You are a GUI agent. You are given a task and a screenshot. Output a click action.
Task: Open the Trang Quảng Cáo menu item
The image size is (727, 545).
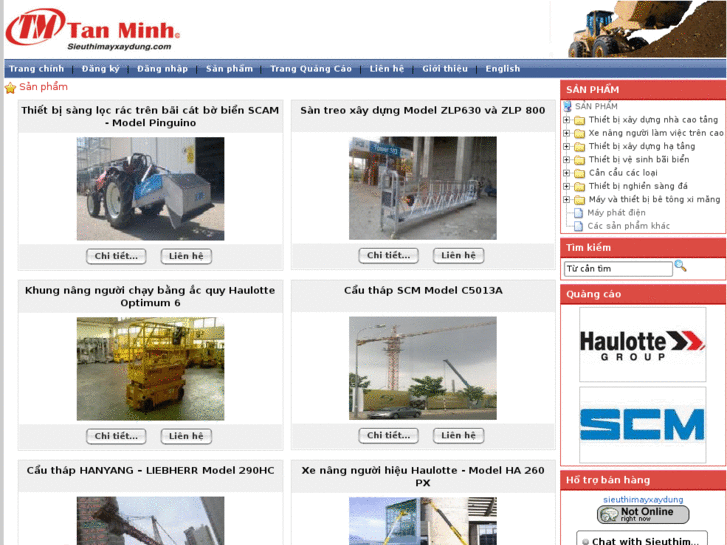311,69
